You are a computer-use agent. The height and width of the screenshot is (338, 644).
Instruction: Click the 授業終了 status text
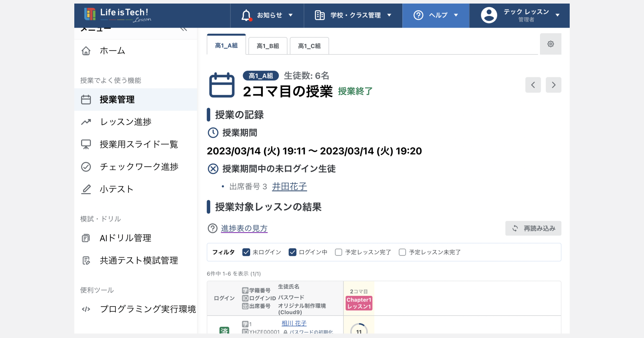[x=355, y=91]
